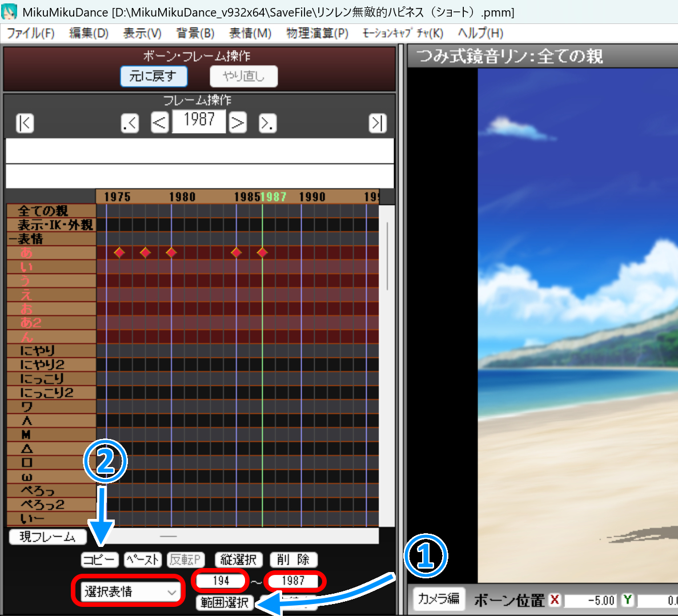Click the 反転P button
This screenshot has height=616, width=678.
pyautogui.click(x=186, y=560)
